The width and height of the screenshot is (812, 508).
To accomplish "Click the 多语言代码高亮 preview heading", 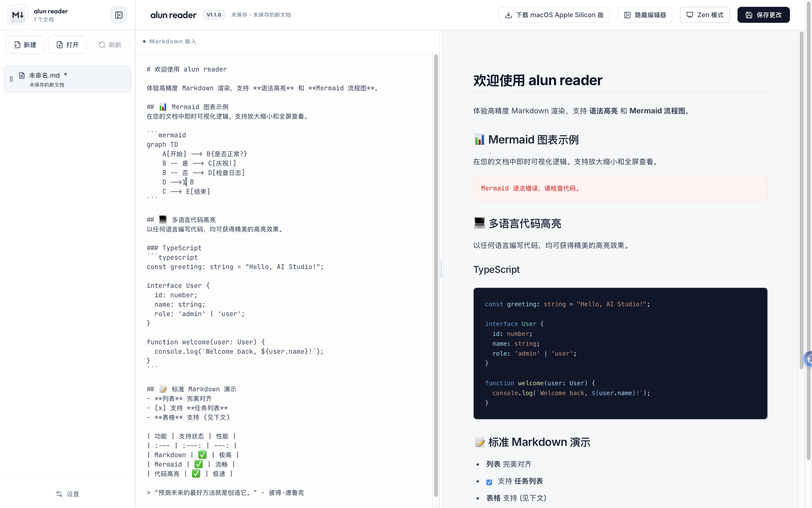I will pyautogui.click(x=517, y=223).
